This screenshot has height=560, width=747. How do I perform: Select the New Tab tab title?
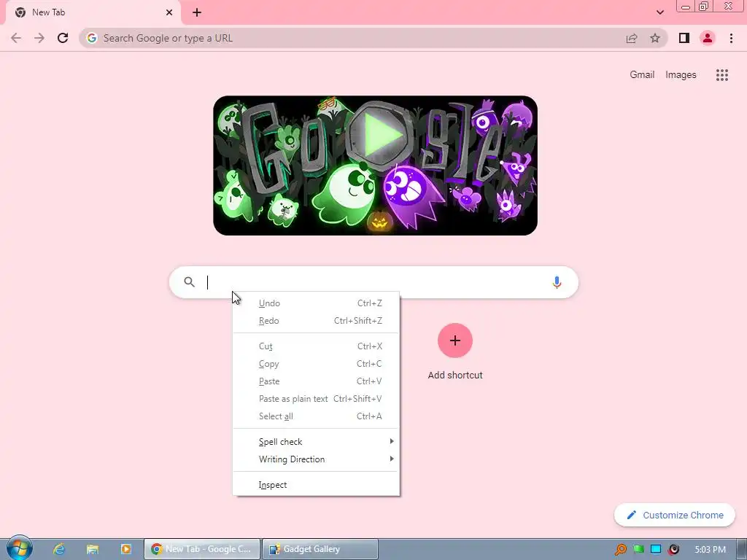[x=49, y=12]
